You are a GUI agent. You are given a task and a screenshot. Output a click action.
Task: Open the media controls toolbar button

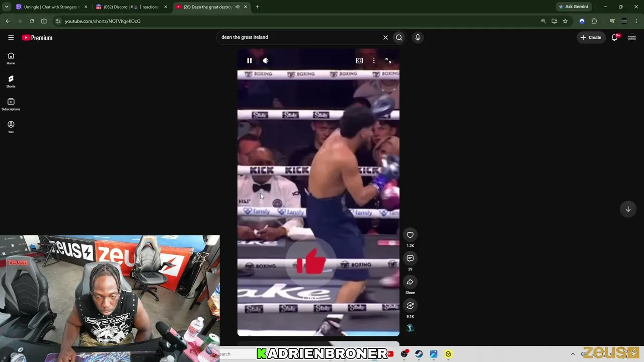(x=612, y=21)
